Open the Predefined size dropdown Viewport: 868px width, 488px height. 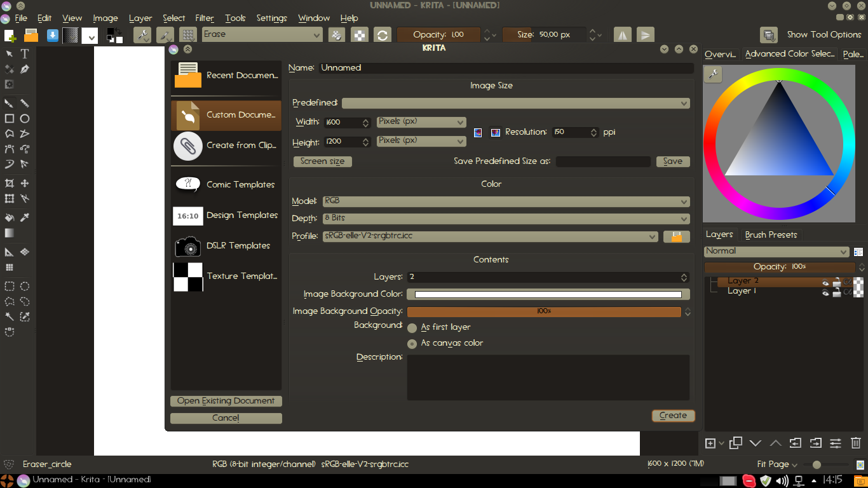(516, 103)
